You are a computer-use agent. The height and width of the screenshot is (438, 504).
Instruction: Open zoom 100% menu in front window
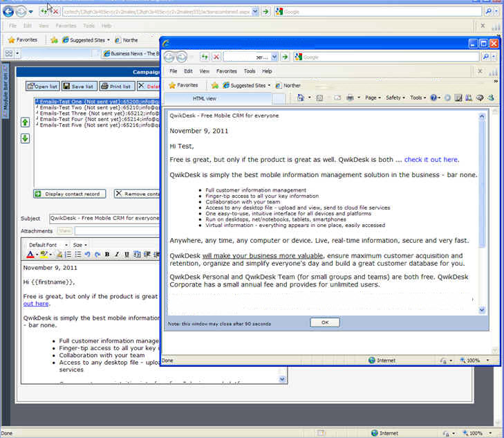[x=476, y=361]
